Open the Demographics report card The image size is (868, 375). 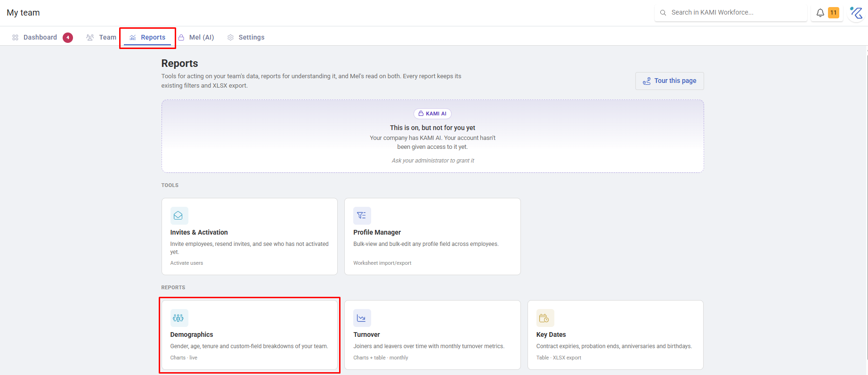pos(250,335)
